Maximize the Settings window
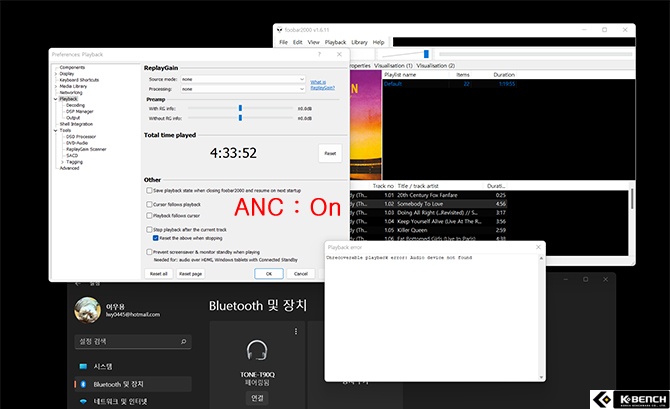The width and height of the screenshot is (670, 409). tap(585, 279)
